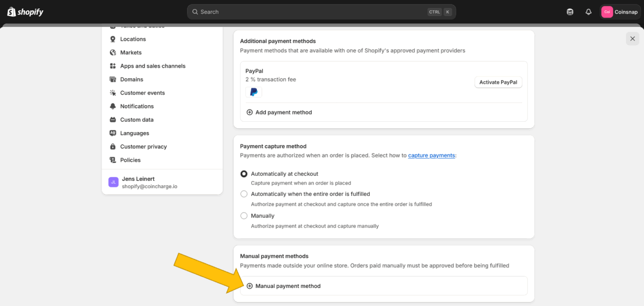This screenshot has height=306, width=644.
Task: Click the Shopify logo in the header
Action: (25, 12)
